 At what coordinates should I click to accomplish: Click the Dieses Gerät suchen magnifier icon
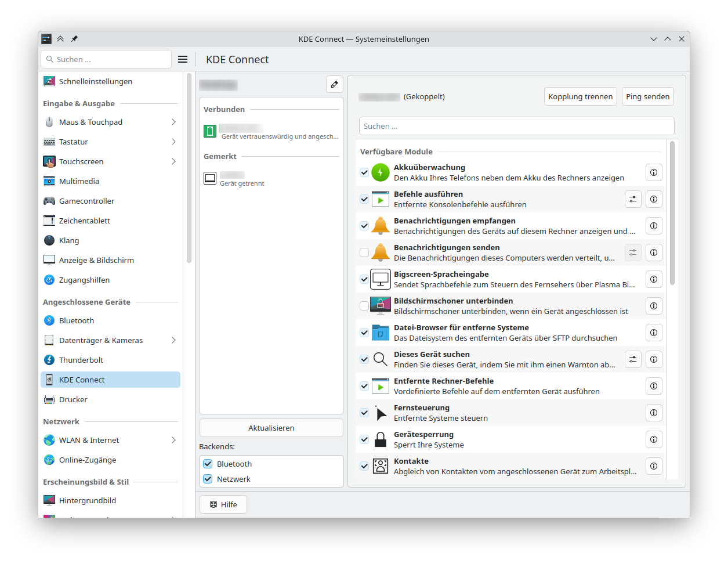coord(381,359)
